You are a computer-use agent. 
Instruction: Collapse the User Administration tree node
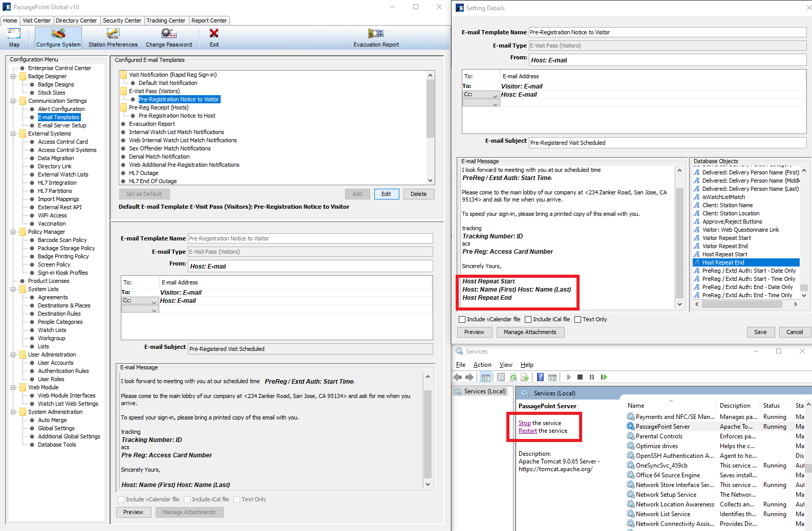point(13,355)
